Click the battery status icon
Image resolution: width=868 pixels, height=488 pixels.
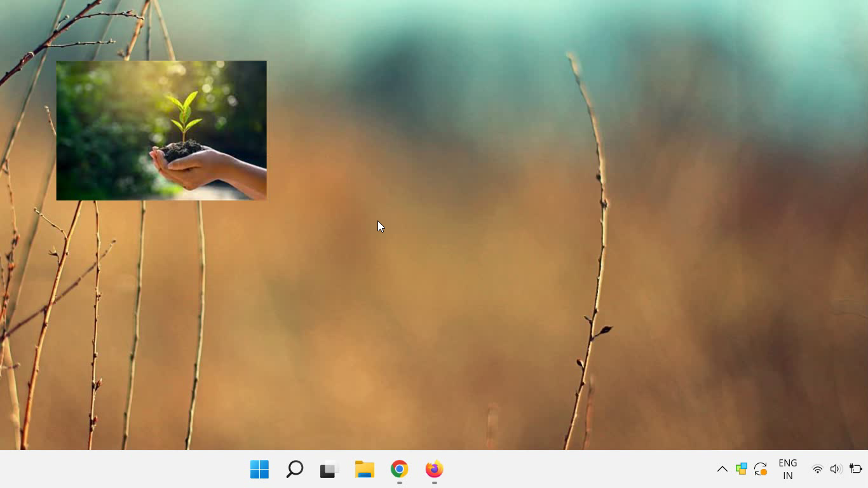click(855, 470)
